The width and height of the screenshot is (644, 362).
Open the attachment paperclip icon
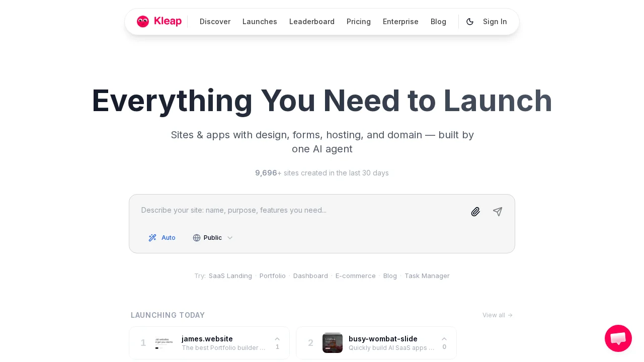click(x=475, y=212)
